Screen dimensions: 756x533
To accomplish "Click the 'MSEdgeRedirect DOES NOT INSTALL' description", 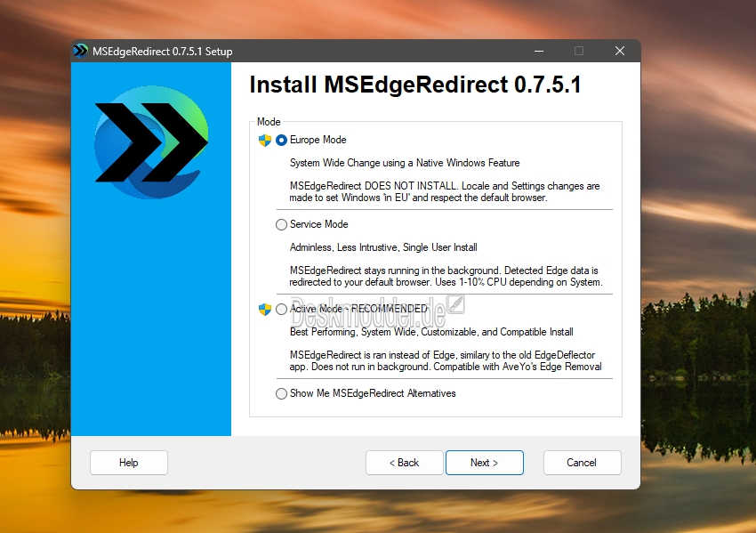I will pos(445,192).
